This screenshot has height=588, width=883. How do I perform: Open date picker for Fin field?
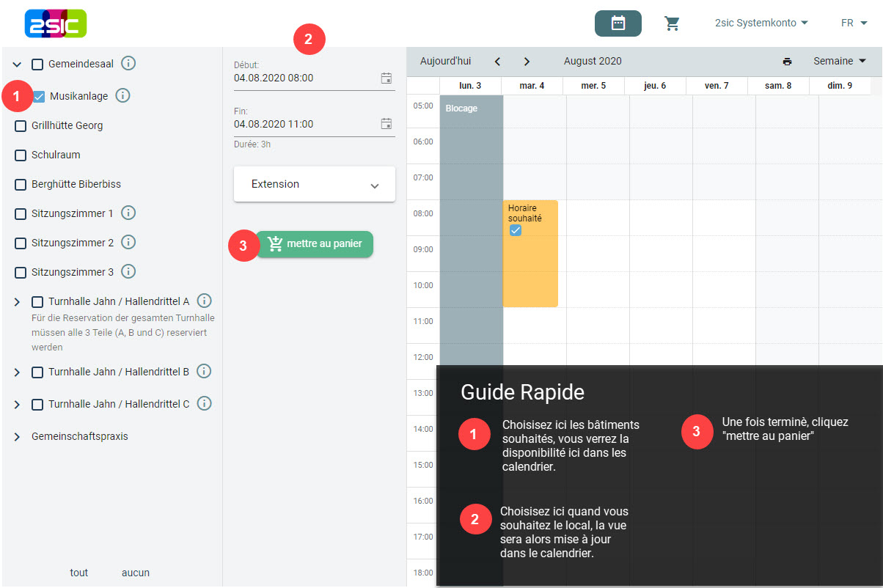point(386,124)
